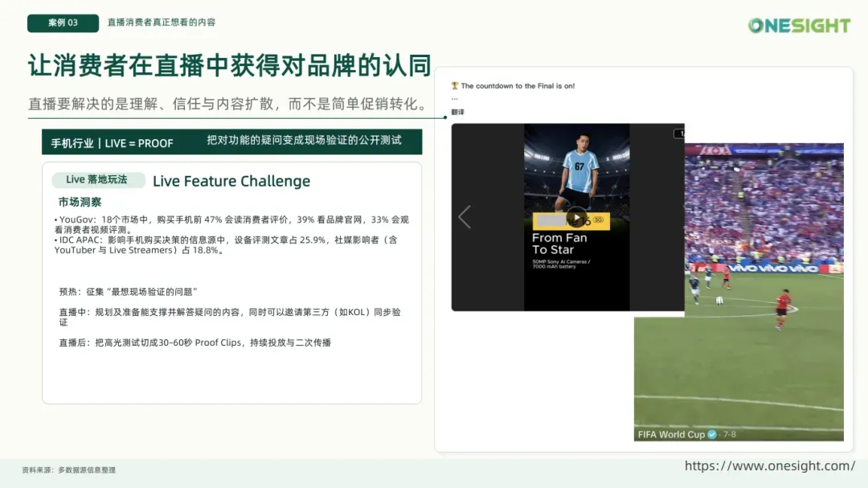Click the FIFA World Cup account name
Screen dimensions: 868x488
pyautogui.click(x=671, y=435)
